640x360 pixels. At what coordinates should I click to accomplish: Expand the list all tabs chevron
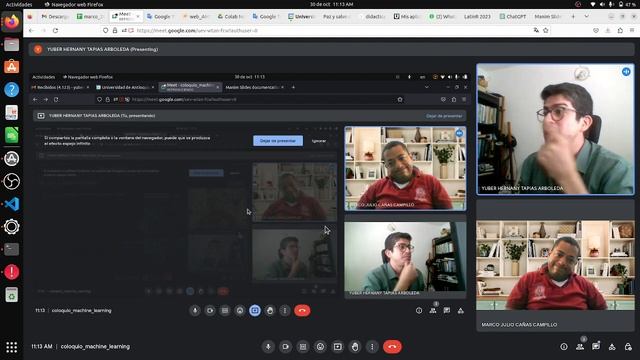tap(587, 16)
